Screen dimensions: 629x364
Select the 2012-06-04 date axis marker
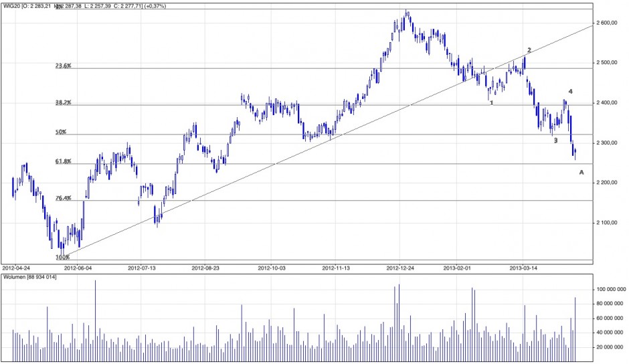click(x=80, y=267)
